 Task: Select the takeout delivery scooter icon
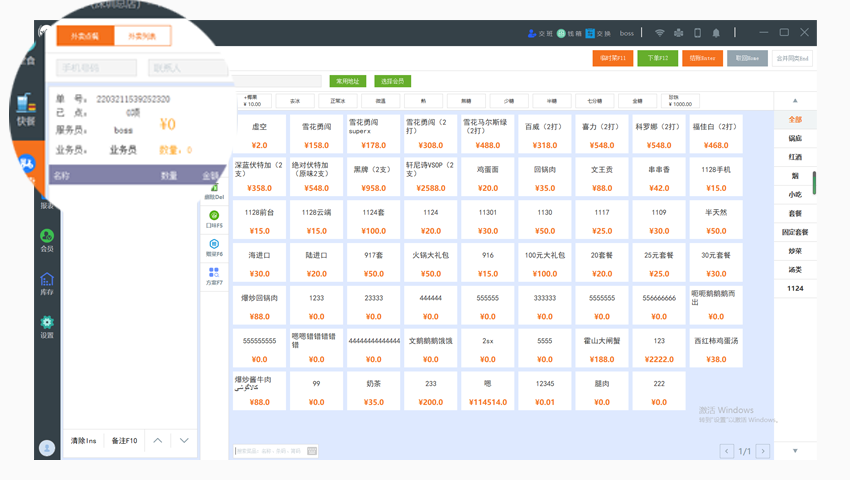(27, 163)
